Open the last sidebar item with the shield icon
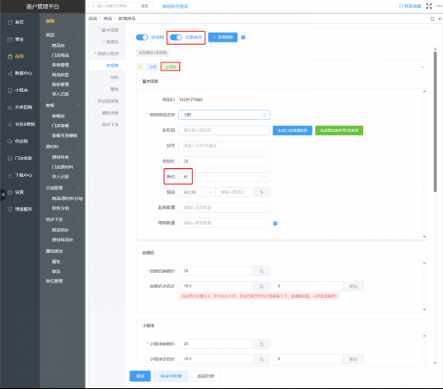The width and height of the screenshot is (443, 389). tap(20, 209)
